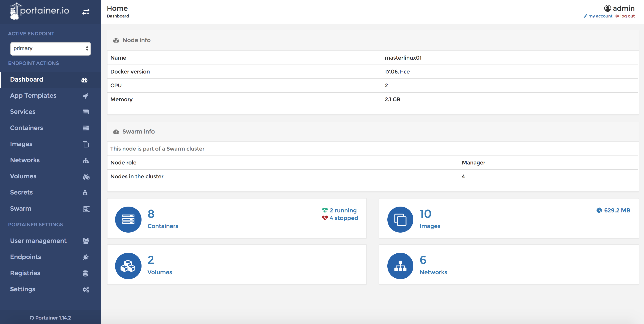The height and width of the screenshot is (324, 644).
Task: Open Registries in the sidebar
Action: 25,273
